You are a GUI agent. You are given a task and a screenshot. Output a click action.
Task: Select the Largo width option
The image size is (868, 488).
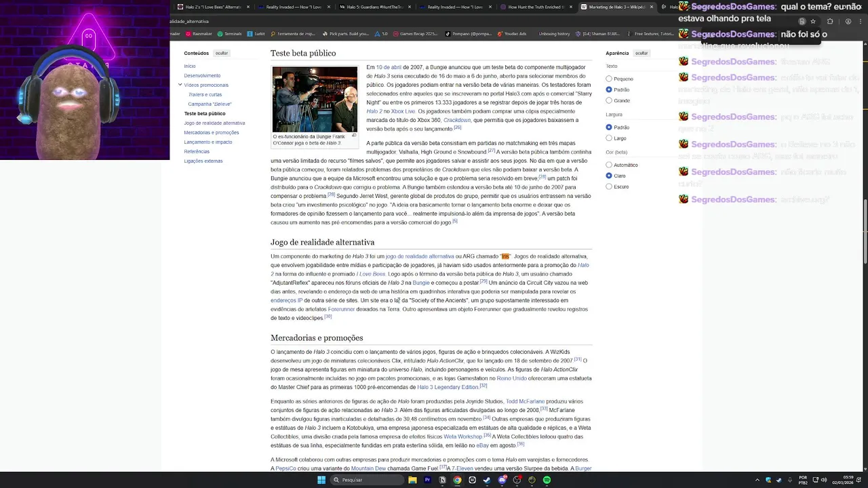pyautogui.click(x=609, y=138)
